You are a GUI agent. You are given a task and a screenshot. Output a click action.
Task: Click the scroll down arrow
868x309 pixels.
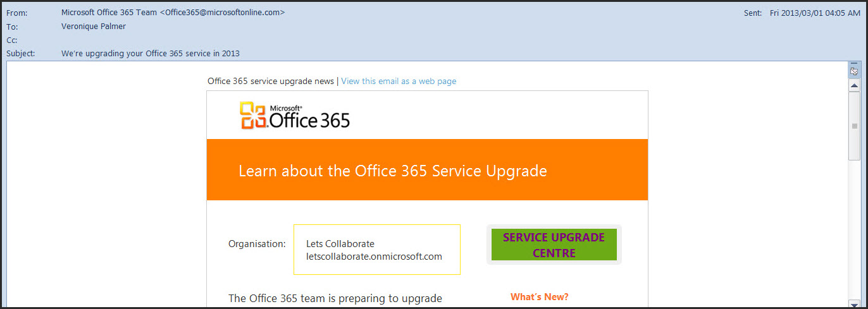(854, 304)
